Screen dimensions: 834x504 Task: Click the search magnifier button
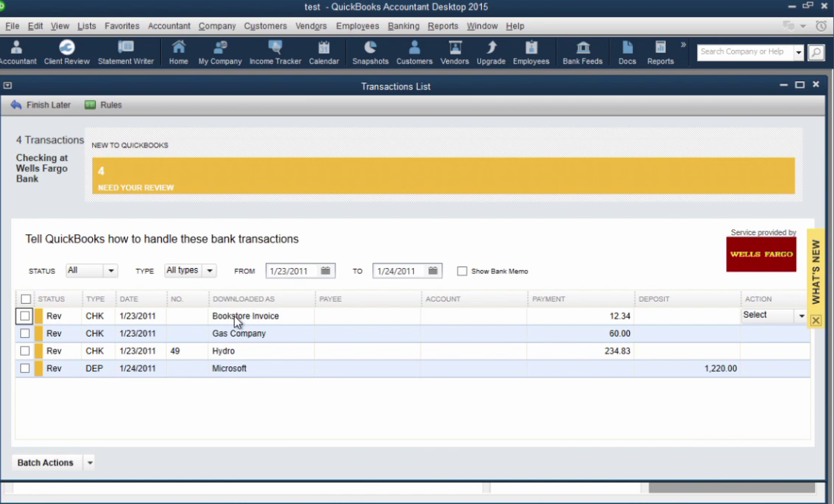click(816, 52)
